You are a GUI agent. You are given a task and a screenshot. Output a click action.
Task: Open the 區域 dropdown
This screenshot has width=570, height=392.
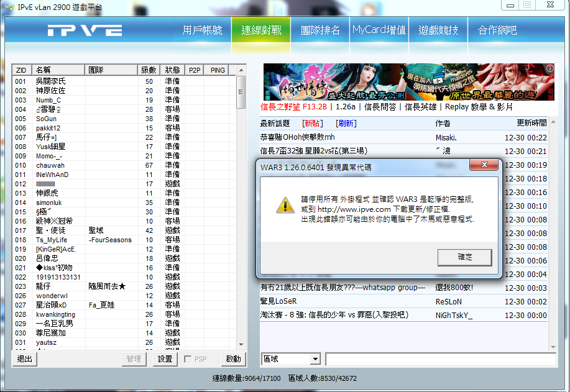coord(315,359)
